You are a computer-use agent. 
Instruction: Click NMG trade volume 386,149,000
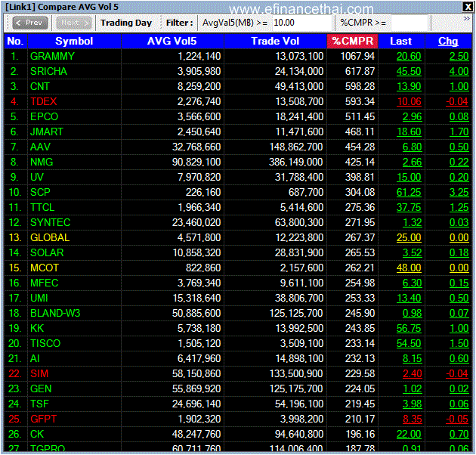tap(296, 162)
